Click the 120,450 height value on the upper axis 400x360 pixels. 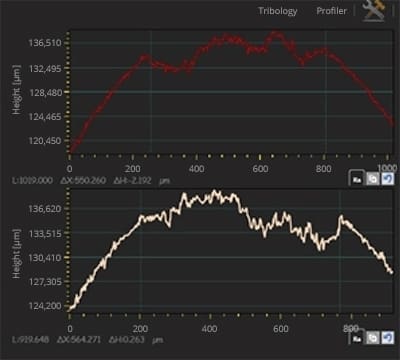click(x=45, y=141)
